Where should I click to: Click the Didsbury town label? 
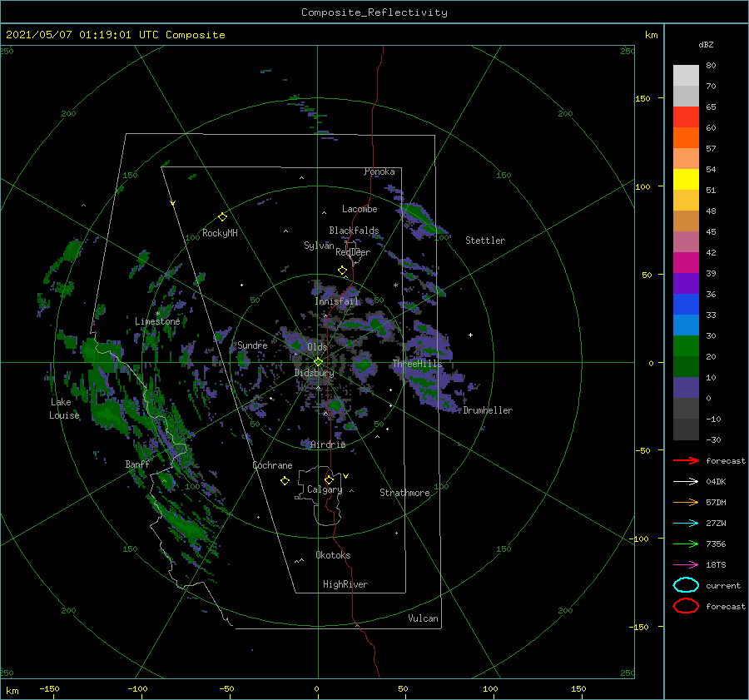pos(315,373)
